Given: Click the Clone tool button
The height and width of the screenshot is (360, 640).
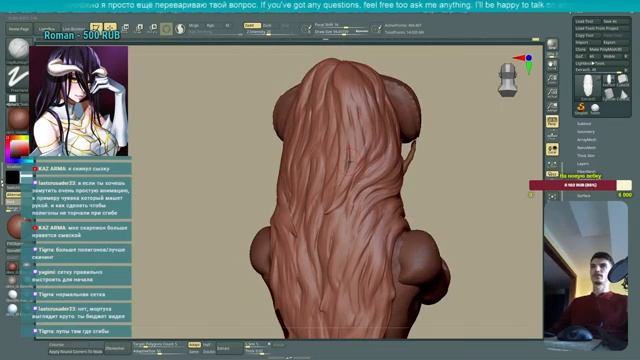Looking at the screenshot, I should point(580,49).
